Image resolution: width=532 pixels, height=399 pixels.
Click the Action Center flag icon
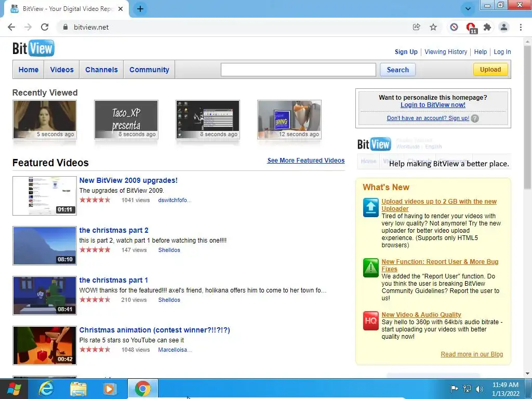coord(454,389)
